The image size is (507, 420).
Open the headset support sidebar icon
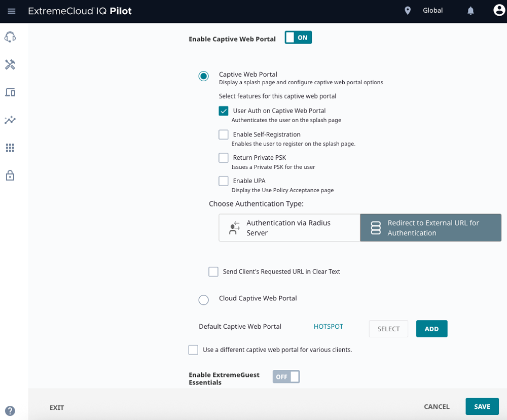coord(10,37)
